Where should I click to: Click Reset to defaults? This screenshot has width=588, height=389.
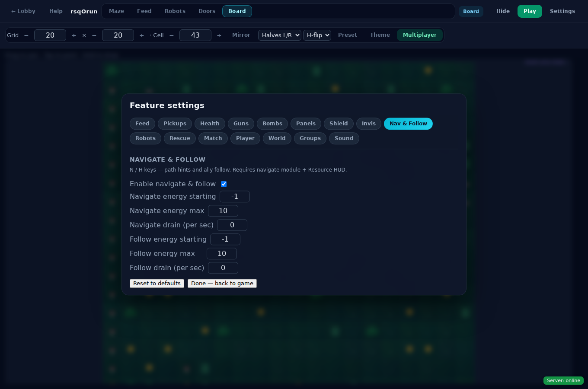[x=157, y=284]
